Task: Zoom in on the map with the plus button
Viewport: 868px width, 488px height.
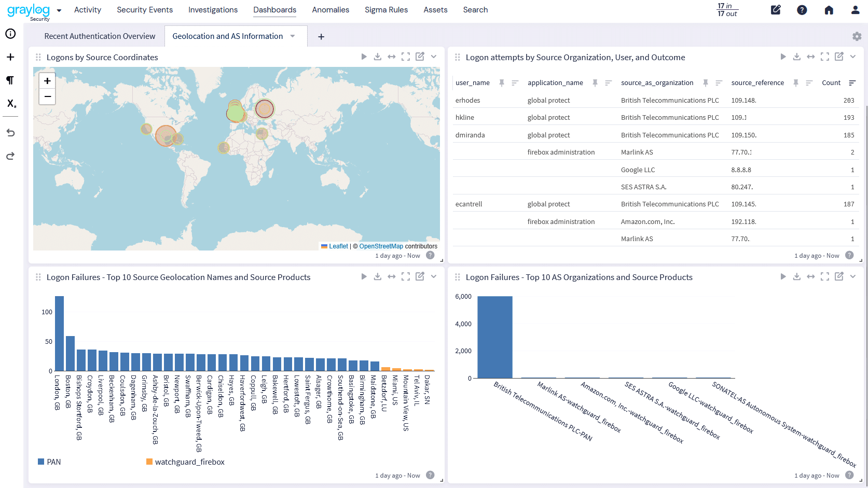Action: pos(47,80)
